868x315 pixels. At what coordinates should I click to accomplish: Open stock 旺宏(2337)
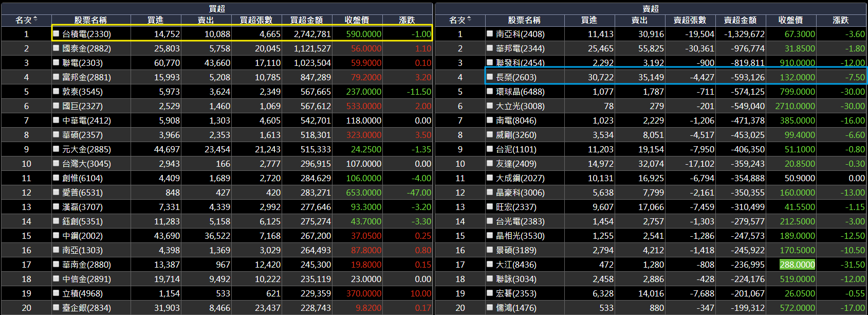tap(516, 207)
